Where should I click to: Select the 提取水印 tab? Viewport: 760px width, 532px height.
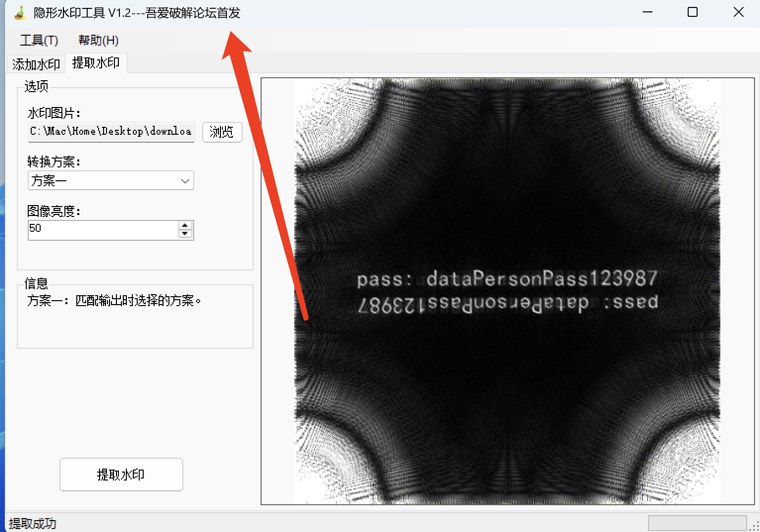click(96, 63)
